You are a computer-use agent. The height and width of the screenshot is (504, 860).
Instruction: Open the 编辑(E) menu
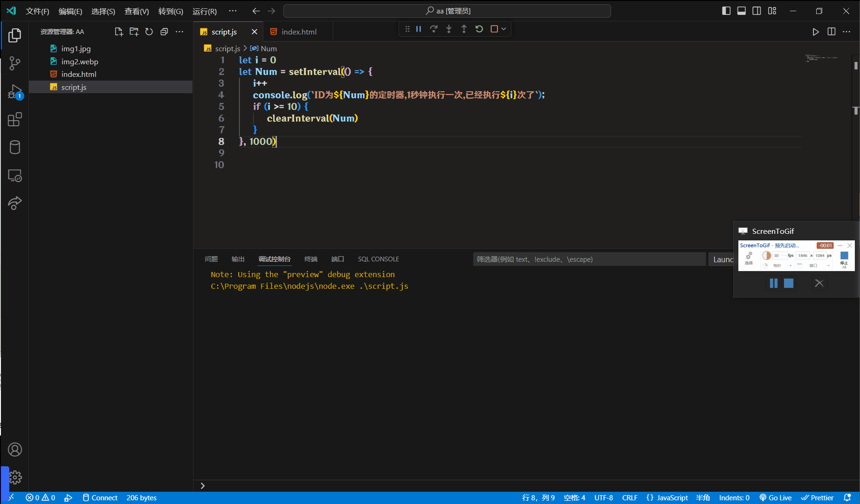(70, 11)
